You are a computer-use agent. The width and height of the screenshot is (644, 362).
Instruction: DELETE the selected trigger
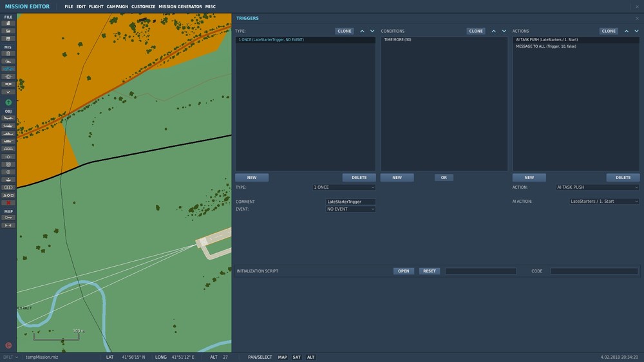[x=359, y=178]
